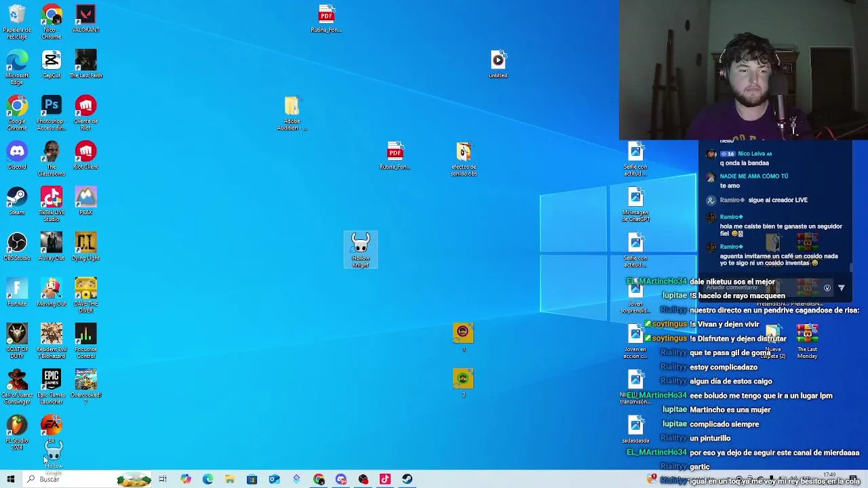Viewport: 868px width, 488px height.
Task: Select the Microsoft Edge desktop icon
Action: pos(17,68)
